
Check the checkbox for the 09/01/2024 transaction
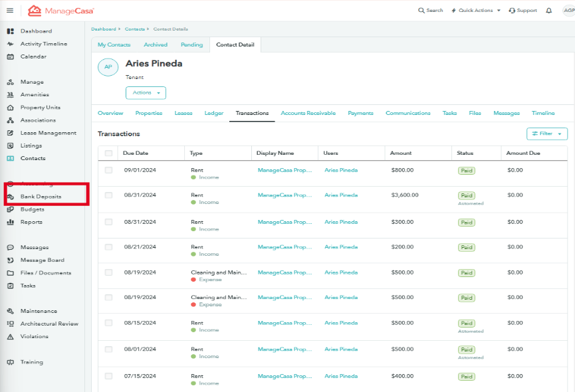[x=108, y=171]
